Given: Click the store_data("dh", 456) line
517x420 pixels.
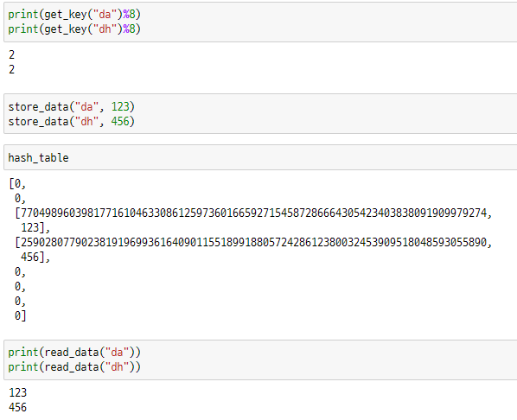Looking at the screenshot, I should (72, 122).
